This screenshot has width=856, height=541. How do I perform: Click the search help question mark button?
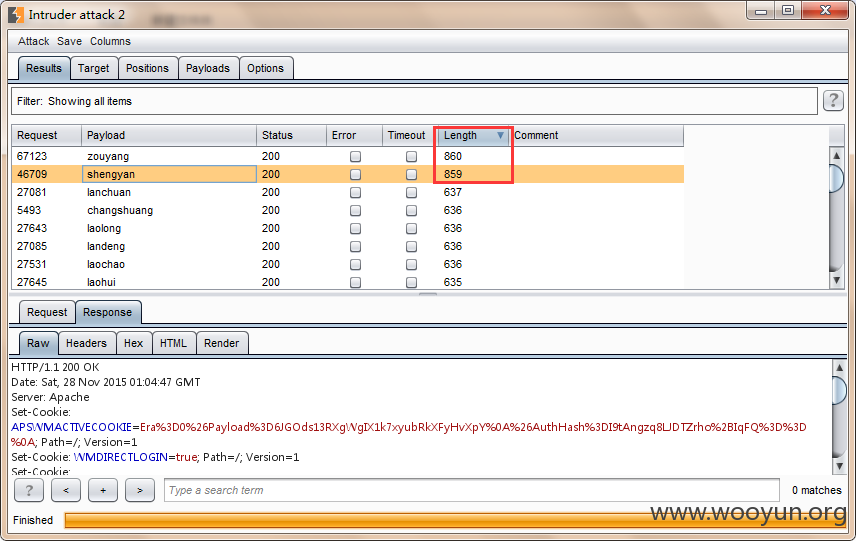click(29, 490)
